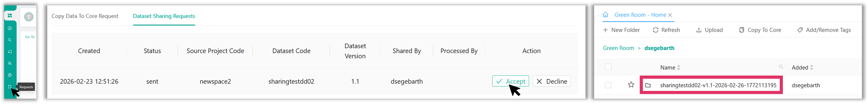Open the announcements megaphone in the sidebar
868x104 pixels.
coord(10,52)
